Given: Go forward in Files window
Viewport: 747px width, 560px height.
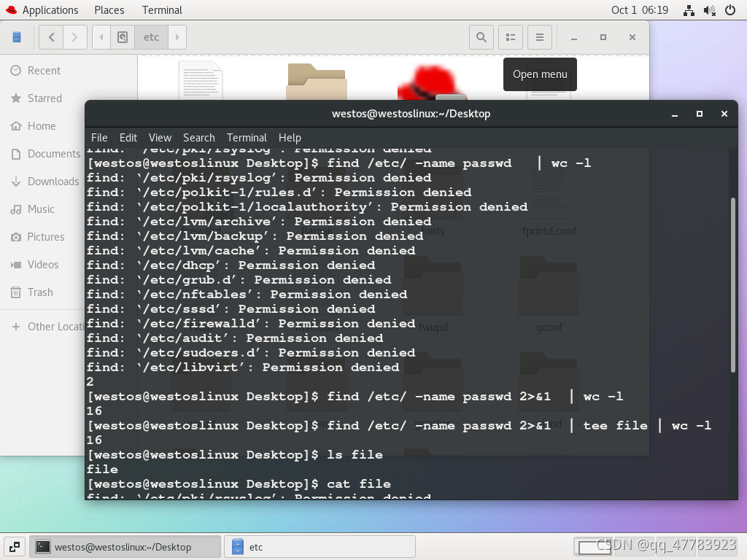Looking at the screenshot, I should coord(75,37).
